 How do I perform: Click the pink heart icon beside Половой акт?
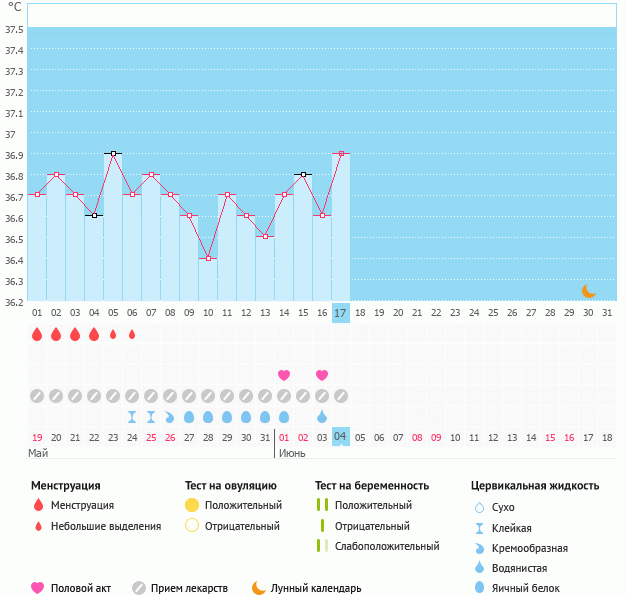[x=38, y=588]
